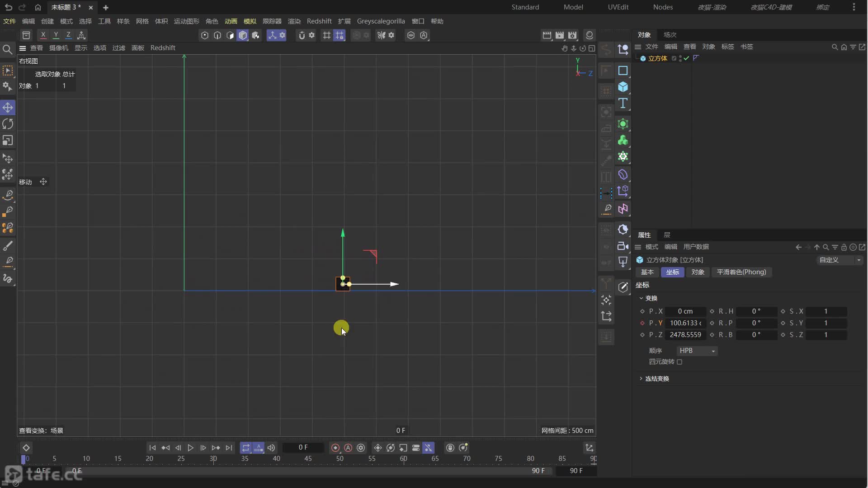Add a Cube primitive object
The image size is (868, 488).
pos(623,87)
